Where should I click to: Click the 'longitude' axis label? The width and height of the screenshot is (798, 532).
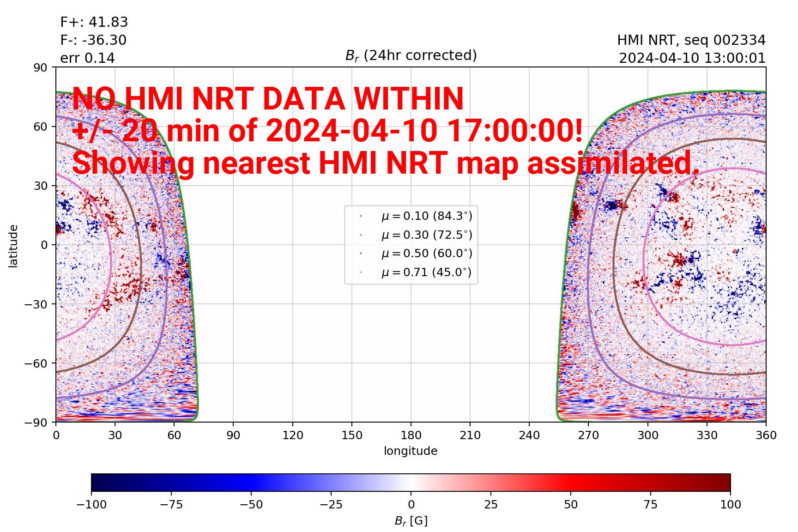pos(411,451)
